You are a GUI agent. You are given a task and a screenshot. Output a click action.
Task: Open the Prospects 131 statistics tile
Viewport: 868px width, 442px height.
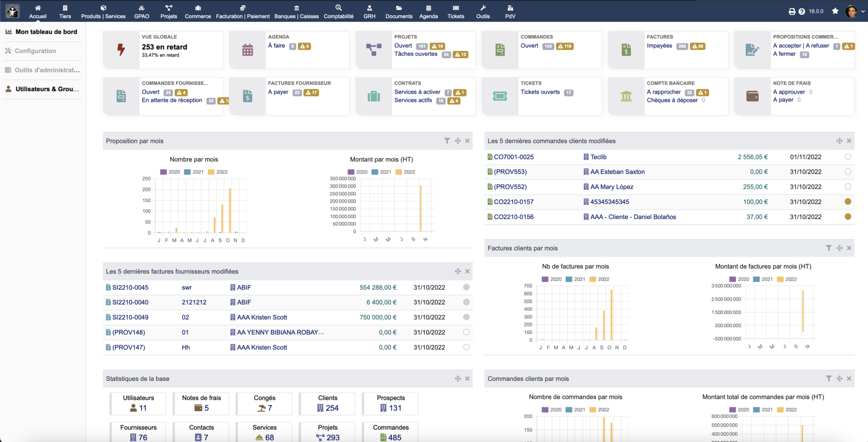click(391, 404)
